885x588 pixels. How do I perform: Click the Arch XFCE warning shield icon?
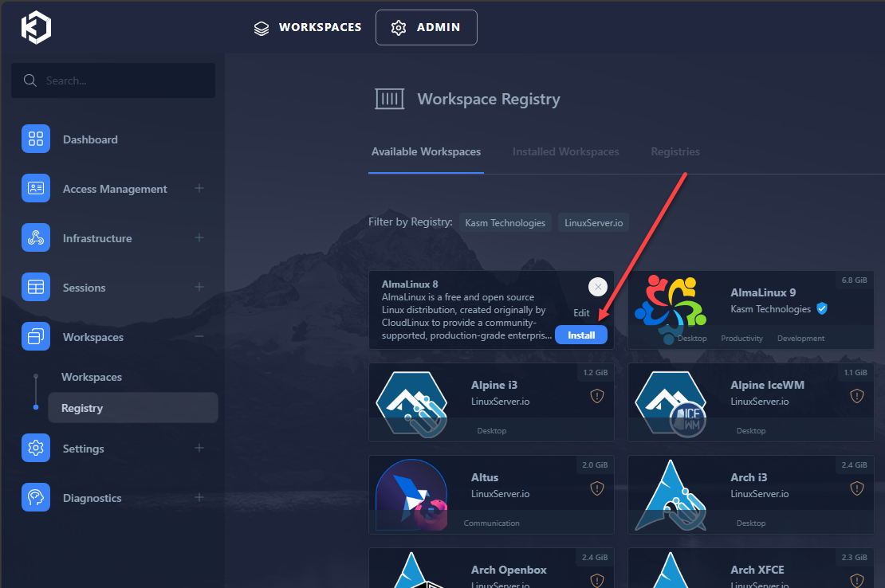[857, 580]
